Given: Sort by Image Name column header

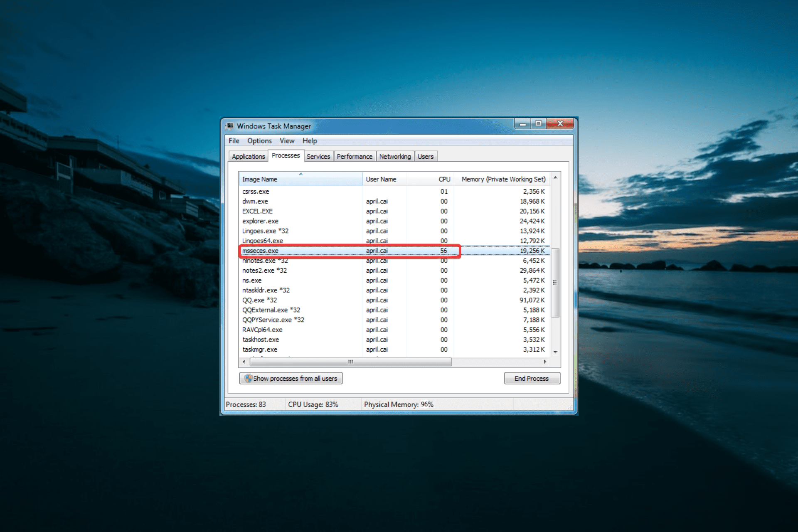Looking at the screenshot, I should point(259,179).
